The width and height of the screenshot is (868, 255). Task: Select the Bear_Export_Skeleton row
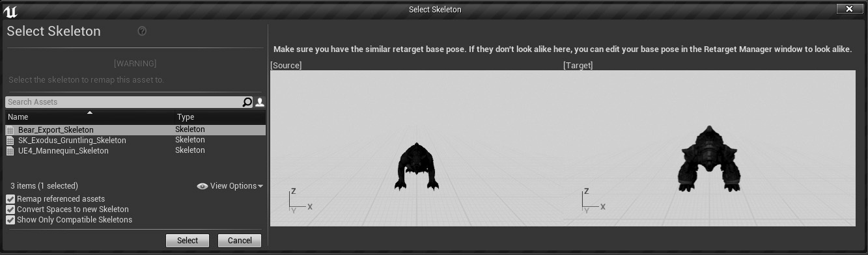coord(135,130)
